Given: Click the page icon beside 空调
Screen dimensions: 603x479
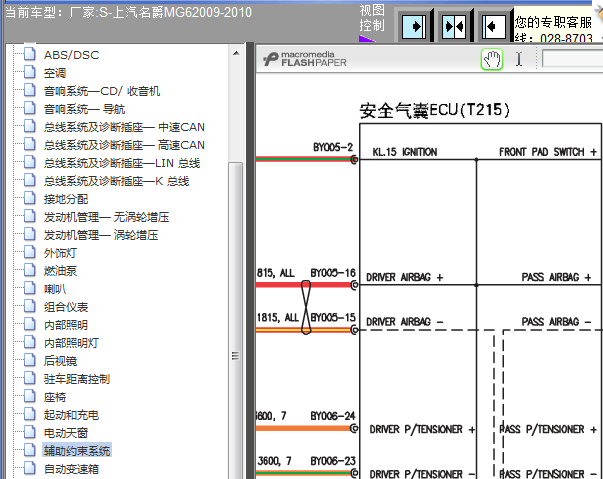Looking at the screenshot, I should (x=30, y=72).
